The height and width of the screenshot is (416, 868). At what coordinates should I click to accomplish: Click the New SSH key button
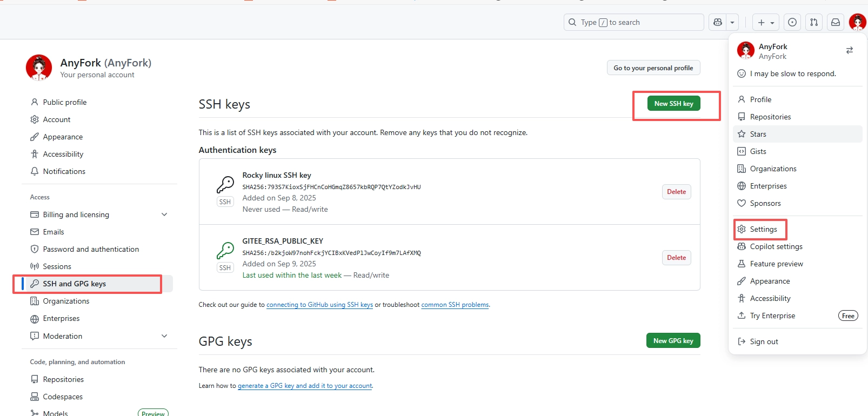click(x=673, y=103)
